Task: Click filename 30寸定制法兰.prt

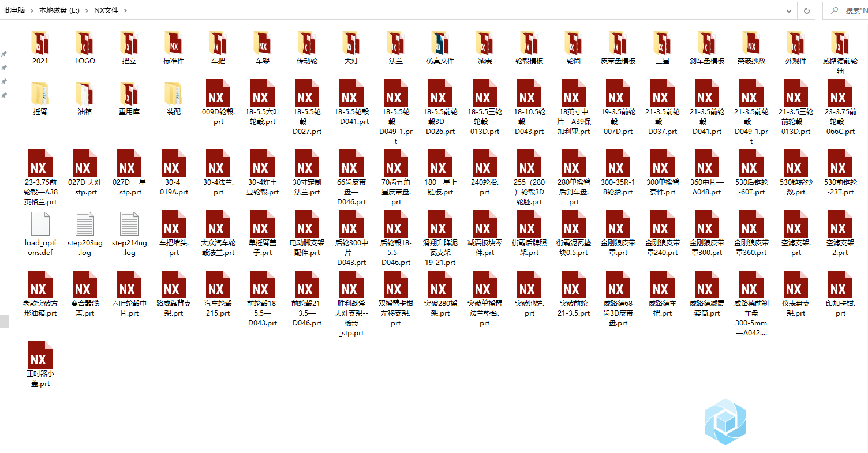Action: [307, 187]
